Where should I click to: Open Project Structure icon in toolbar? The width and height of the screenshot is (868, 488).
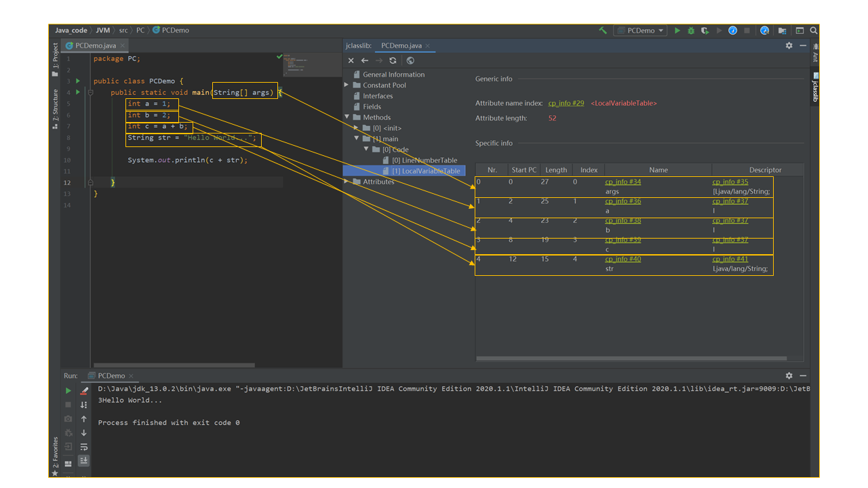(x=783, y=30)
